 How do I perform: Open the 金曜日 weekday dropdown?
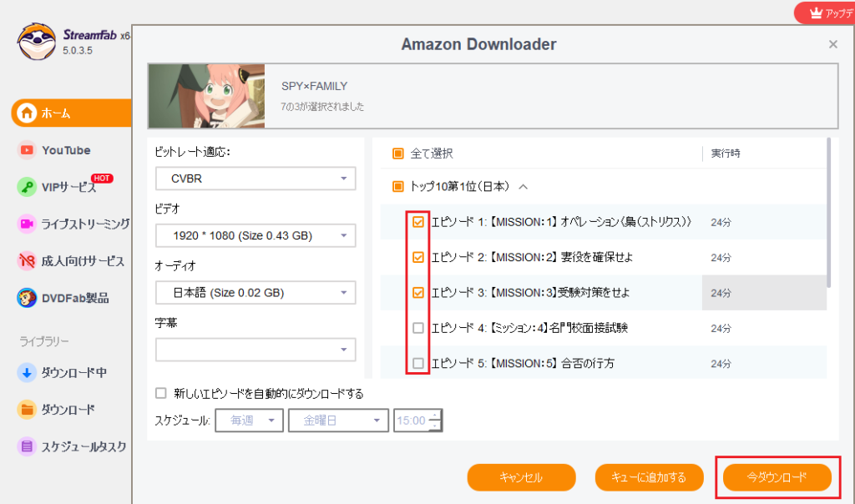338,421
